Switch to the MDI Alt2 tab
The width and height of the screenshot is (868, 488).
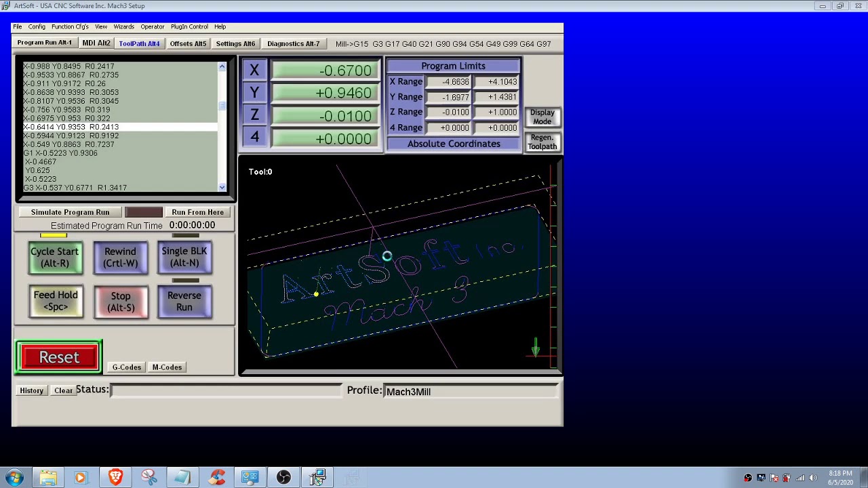(96, 43)
